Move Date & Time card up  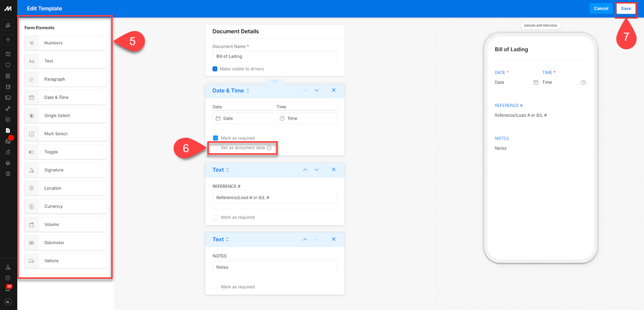pos(305,90)
